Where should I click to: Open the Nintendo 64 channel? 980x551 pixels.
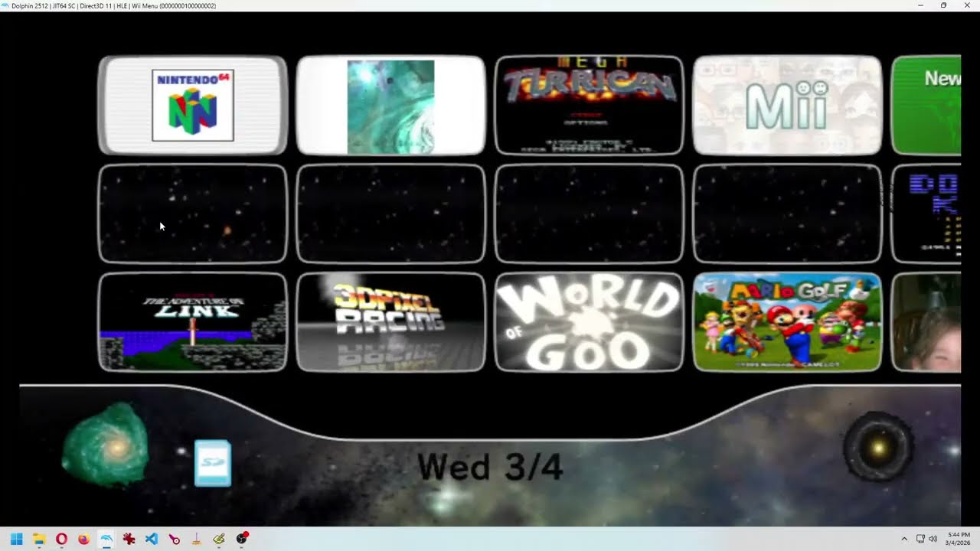(193, 106)
